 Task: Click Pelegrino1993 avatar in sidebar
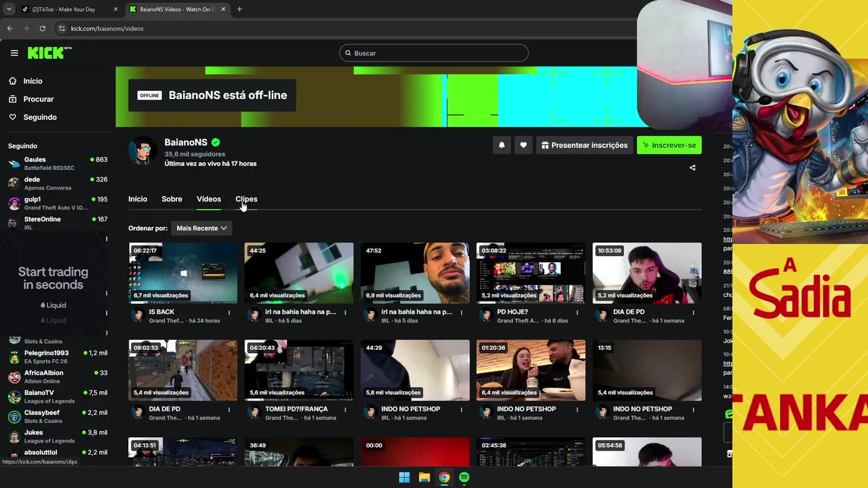click(14, 357)
